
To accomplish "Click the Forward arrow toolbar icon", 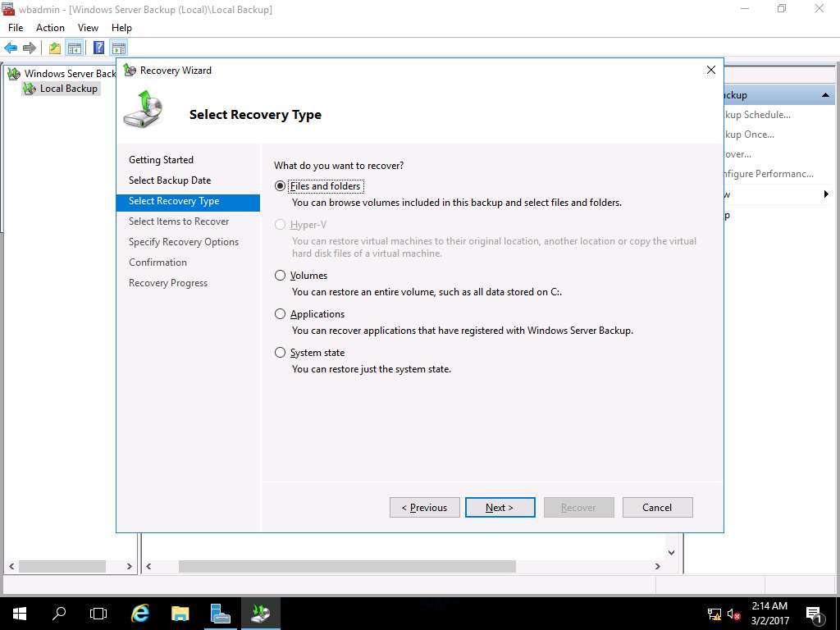I will (30, 48).
